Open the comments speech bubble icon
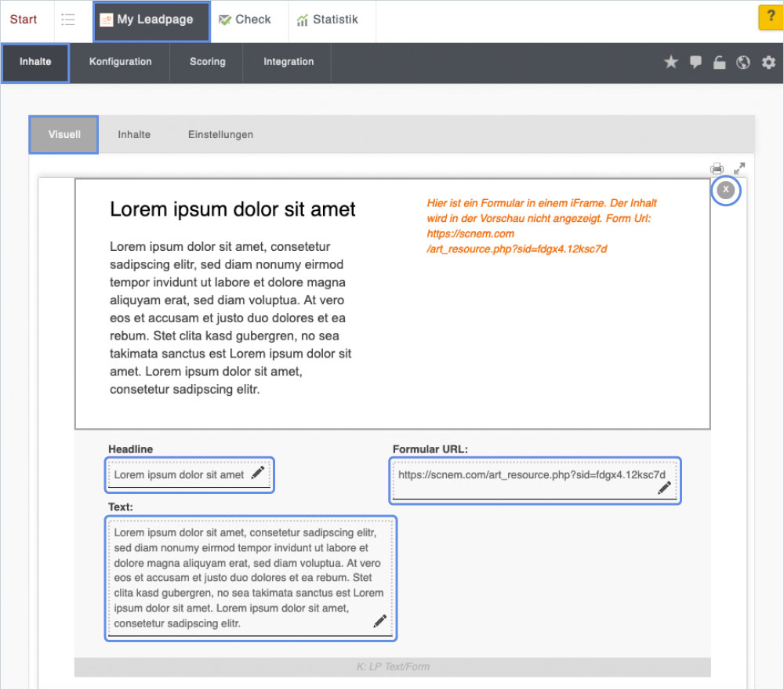The image size is (784, 690). pos(695,62)
